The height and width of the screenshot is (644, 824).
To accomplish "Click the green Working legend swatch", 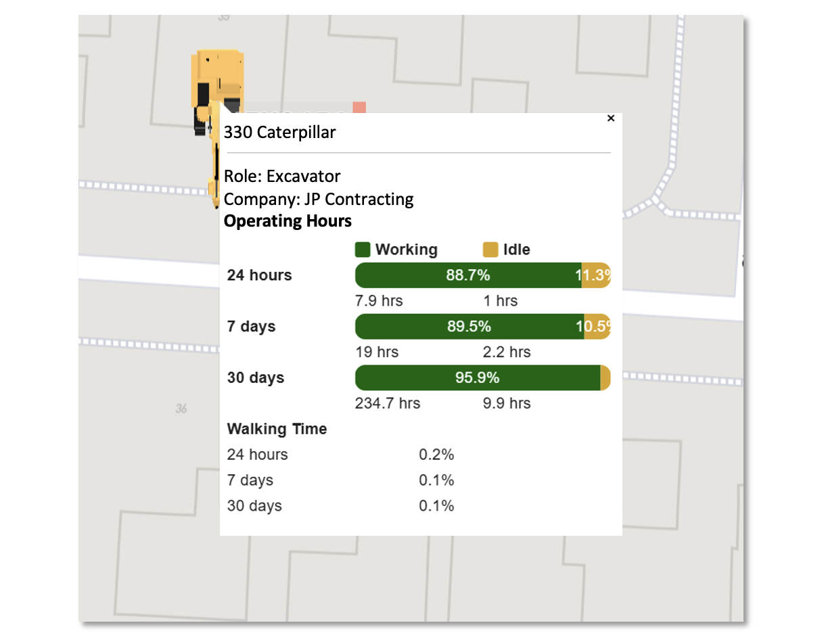I will point(363,250).
